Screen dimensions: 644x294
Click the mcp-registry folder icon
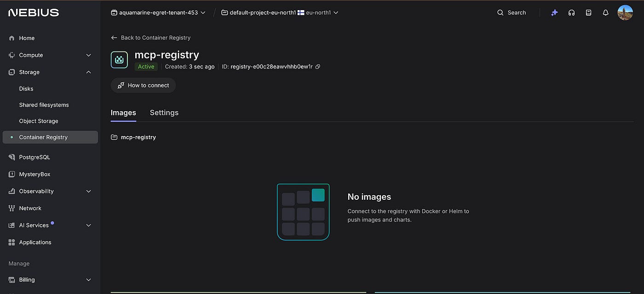click(114, 137)
